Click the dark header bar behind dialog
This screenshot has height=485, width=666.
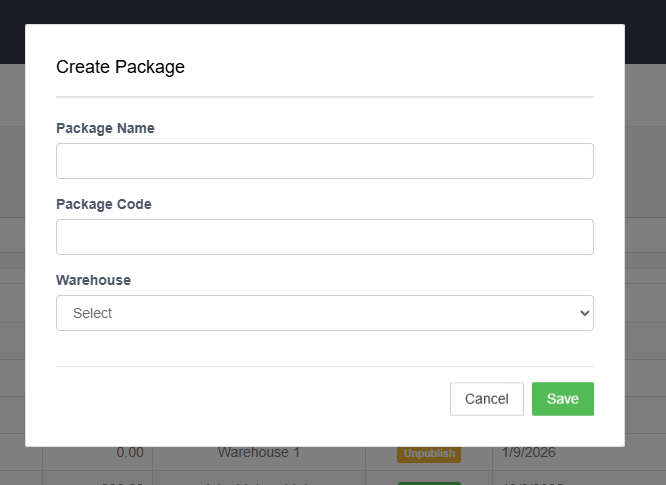click(333, 11)
